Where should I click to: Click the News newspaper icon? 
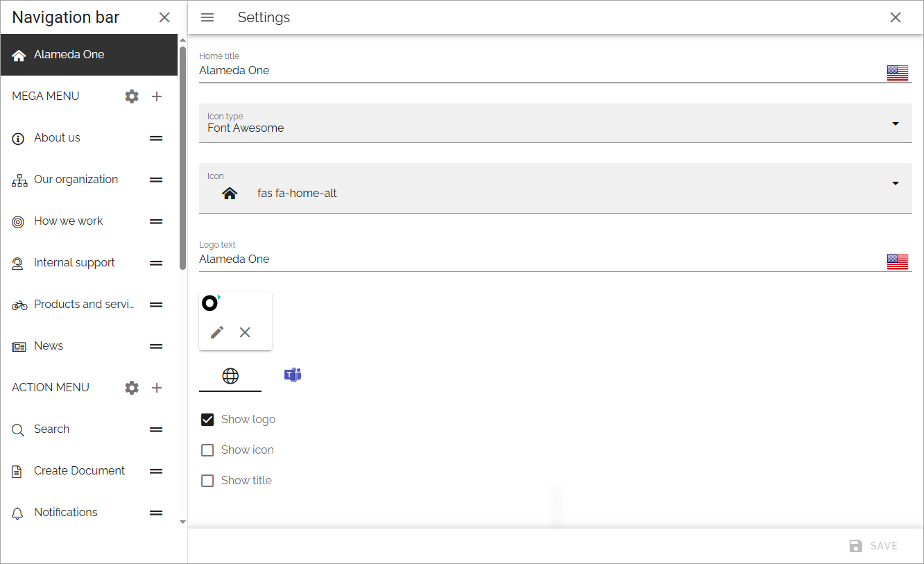click(x=19, y=347)
